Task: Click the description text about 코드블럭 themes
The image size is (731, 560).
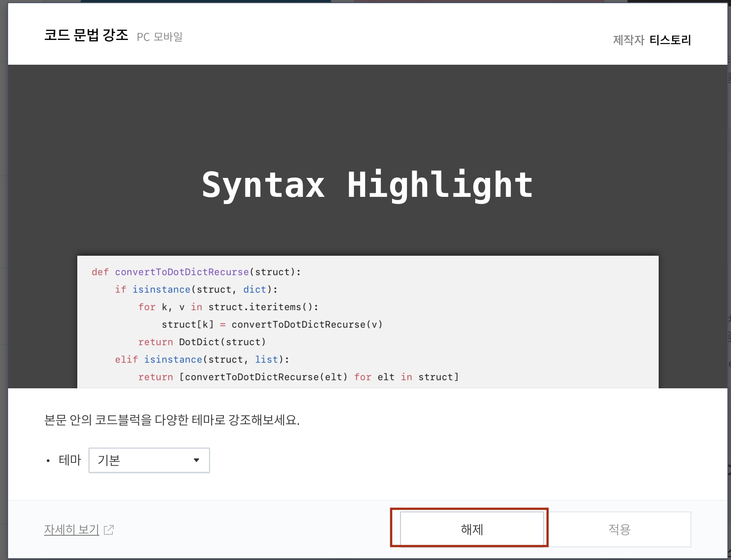Action: tap(173, 421)
